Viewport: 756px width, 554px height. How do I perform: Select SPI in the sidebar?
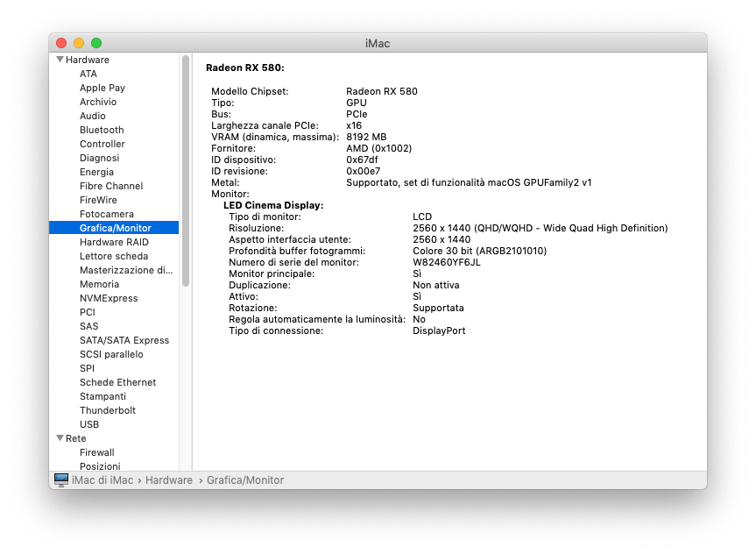87,367
